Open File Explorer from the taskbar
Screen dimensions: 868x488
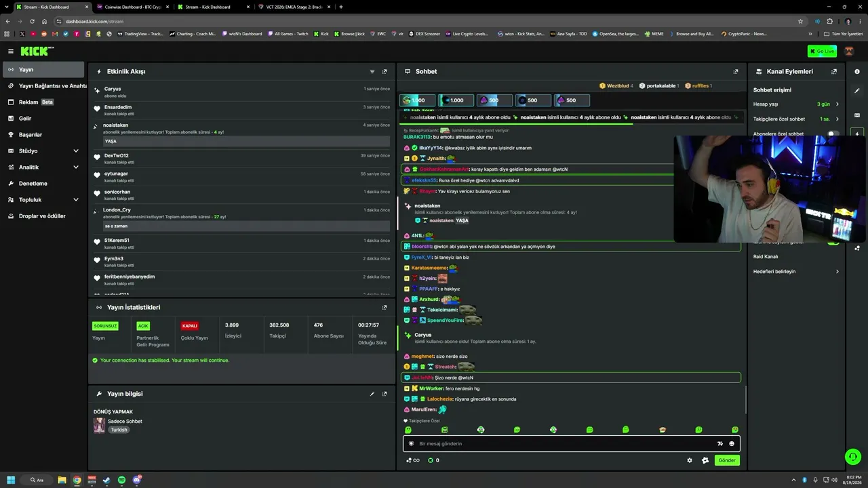click(62, 480)
